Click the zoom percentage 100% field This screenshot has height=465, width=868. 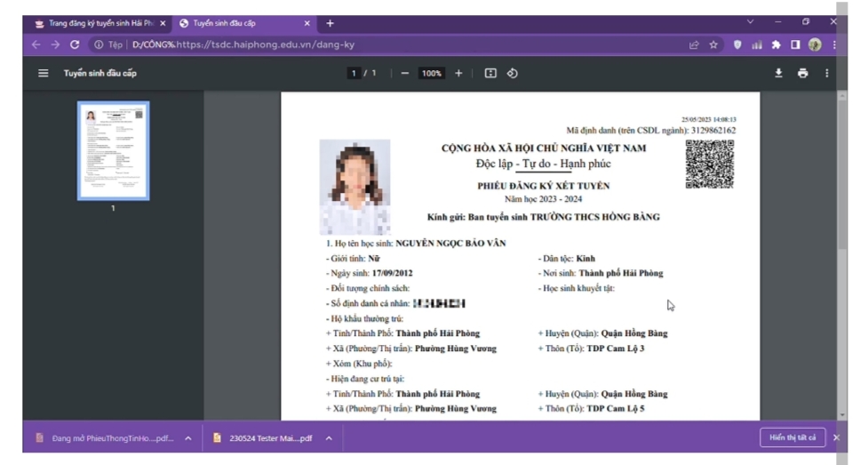point(432,73)
